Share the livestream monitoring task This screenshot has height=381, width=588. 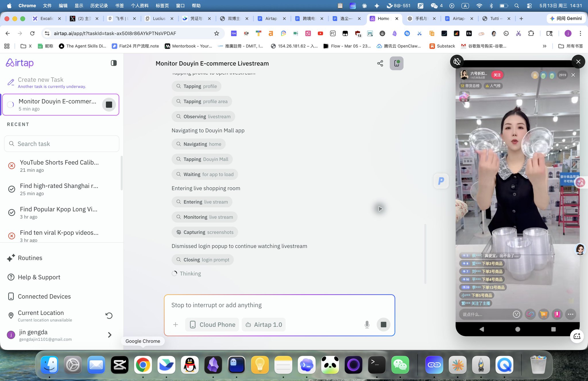380,63
